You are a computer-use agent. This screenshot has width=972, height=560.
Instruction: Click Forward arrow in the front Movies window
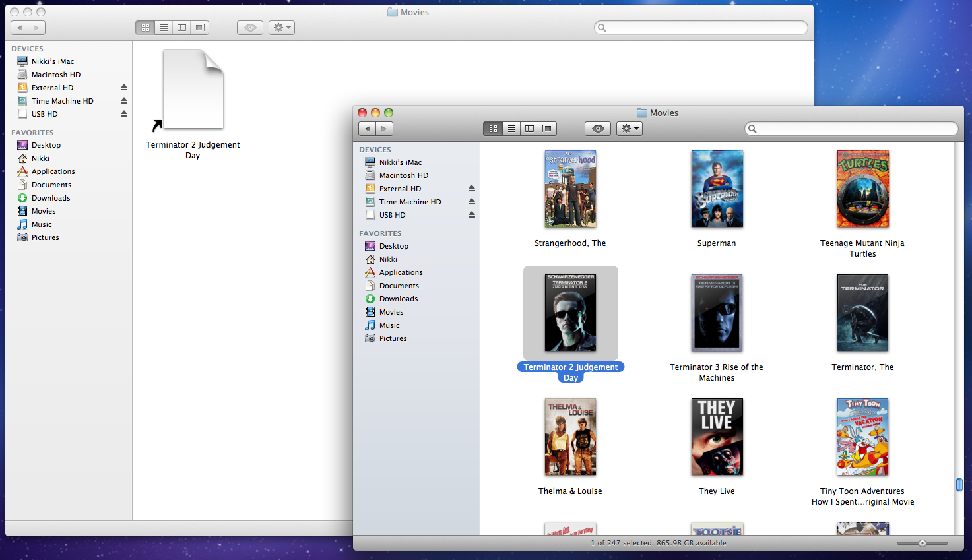pos(385,129)
